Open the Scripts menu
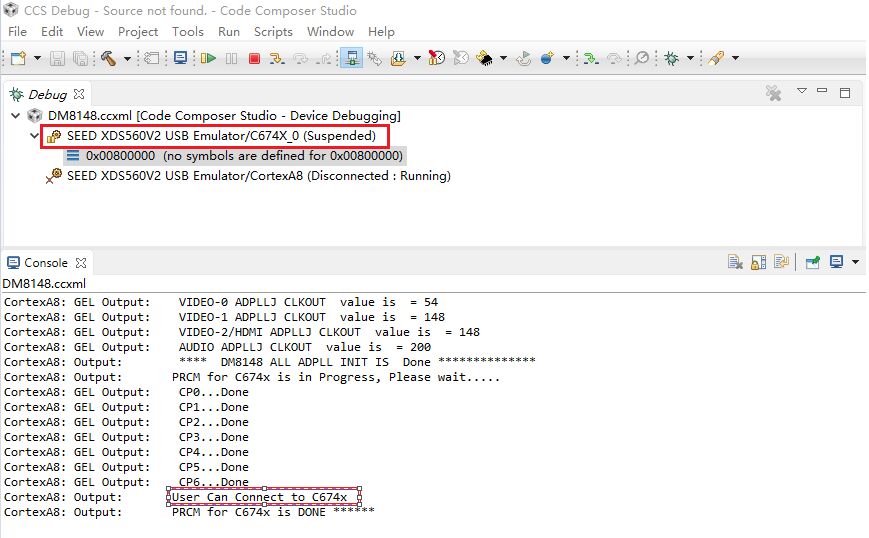The image size is (869, 538). [x=273, y=32]
